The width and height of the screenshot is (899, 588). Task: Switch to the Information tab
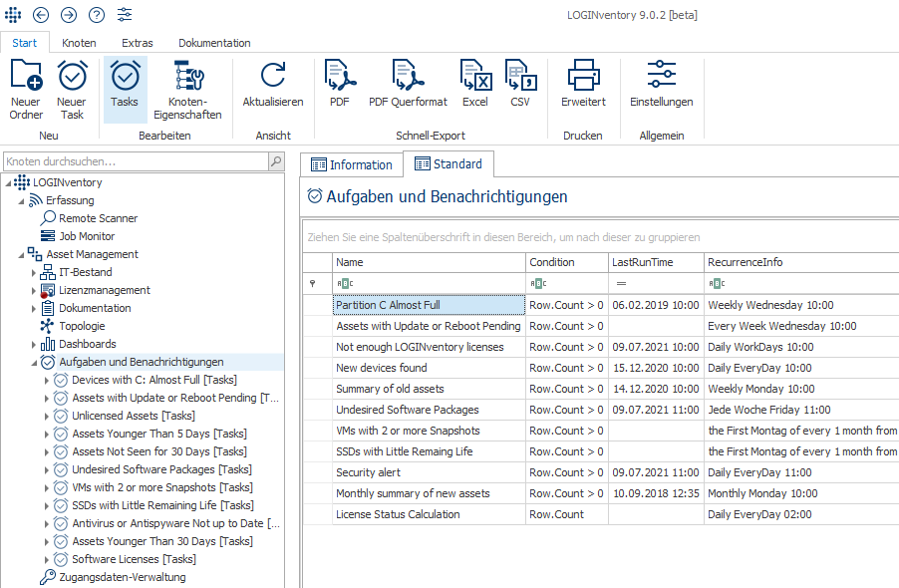click(x=352, y=165)
